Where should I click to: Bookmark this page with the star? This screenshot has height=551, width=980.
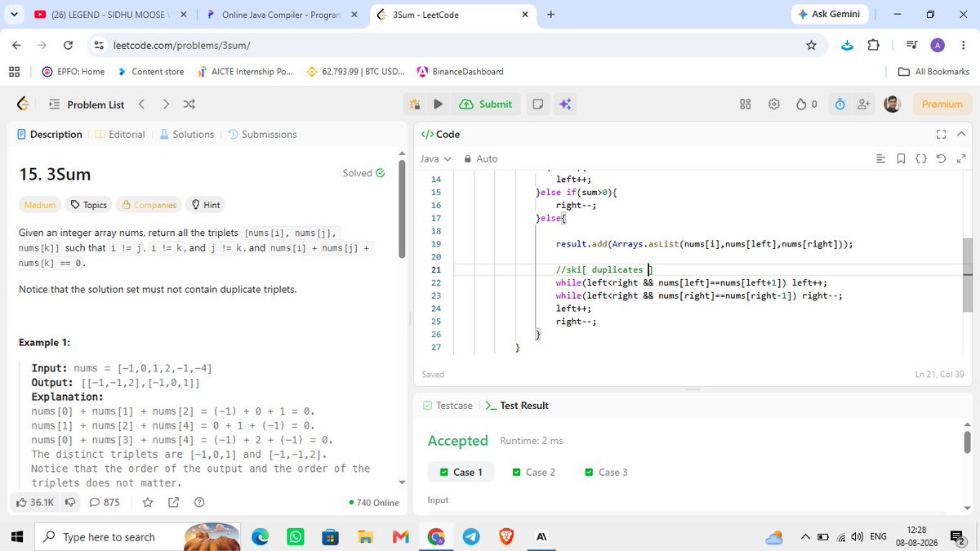(x=811, y=45)
